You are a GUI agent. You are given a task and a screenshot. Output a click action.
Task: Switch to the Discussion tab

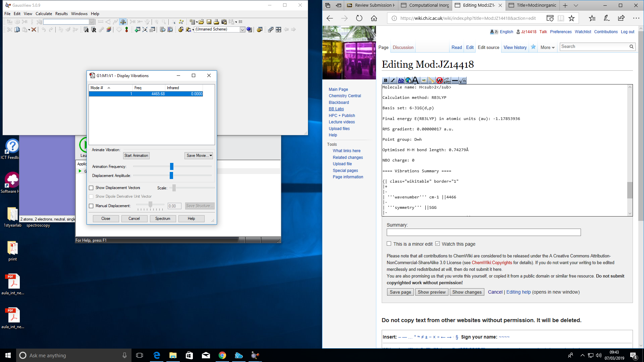[x=403, y=48]
